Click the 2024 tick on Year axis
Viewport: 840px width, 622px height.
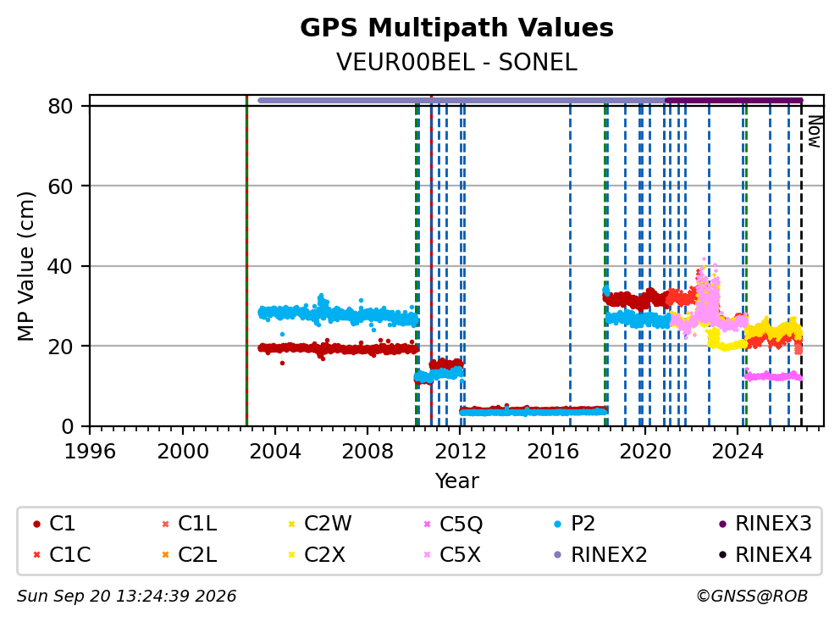coord(738,452)
